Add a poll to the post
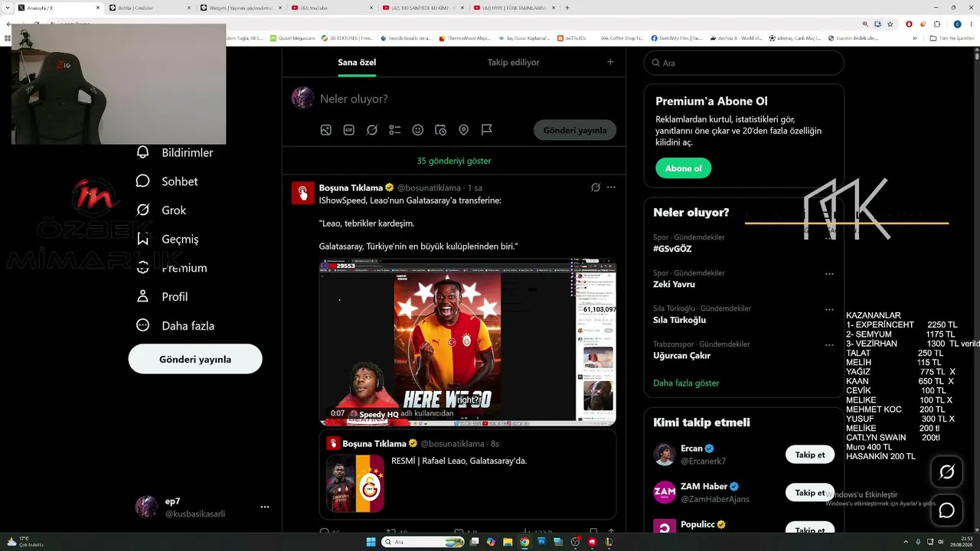The image size is (980, 551). pyautogui.click(x=395, y=130)
